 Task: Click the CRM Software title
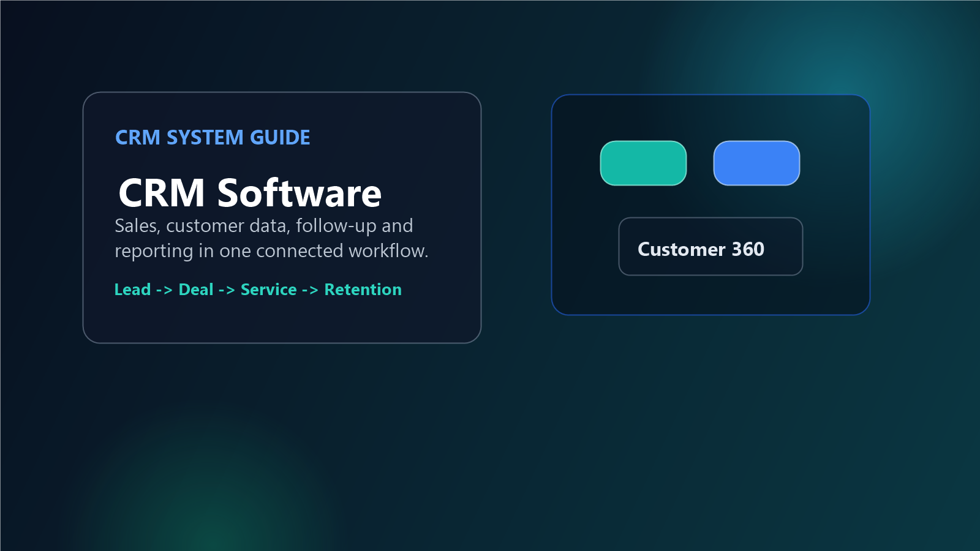click(x=250, y=193)
